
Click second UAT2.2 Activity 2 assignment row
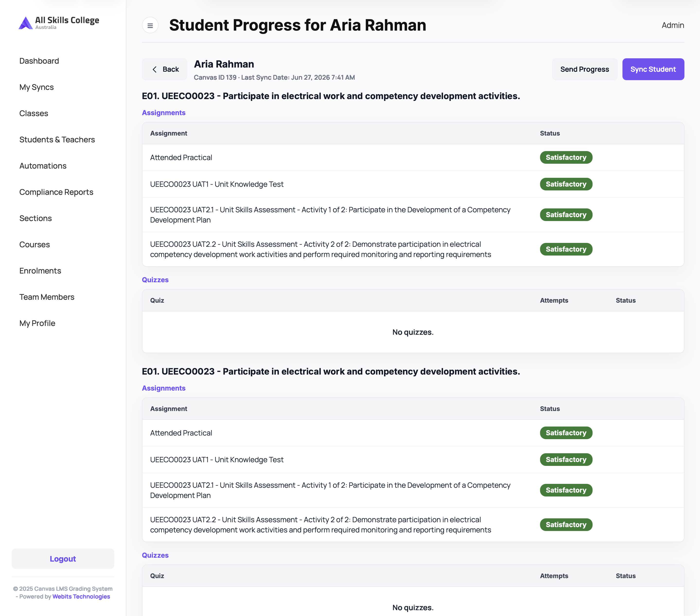pyautogui.click(x=413, y=525)
